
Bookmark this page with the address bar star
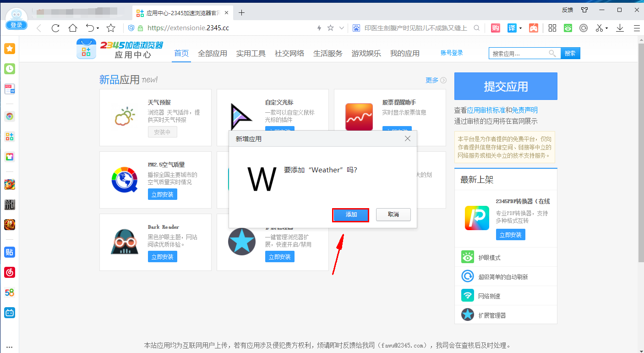click(331, 28)
